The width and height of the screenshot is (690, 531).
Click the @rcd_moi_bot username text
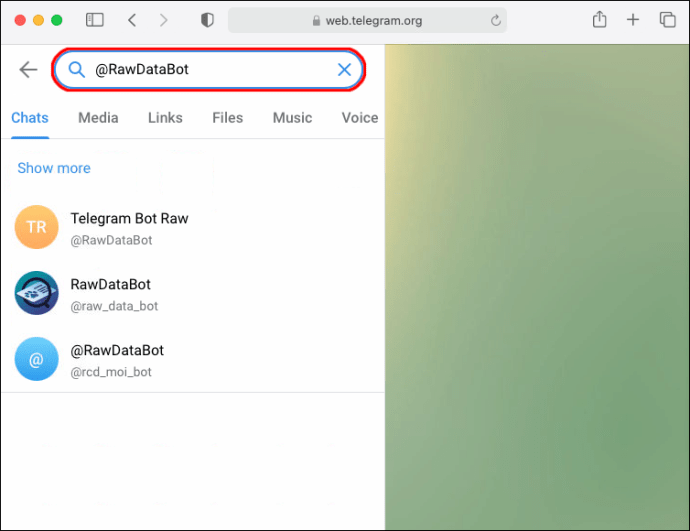111,372
